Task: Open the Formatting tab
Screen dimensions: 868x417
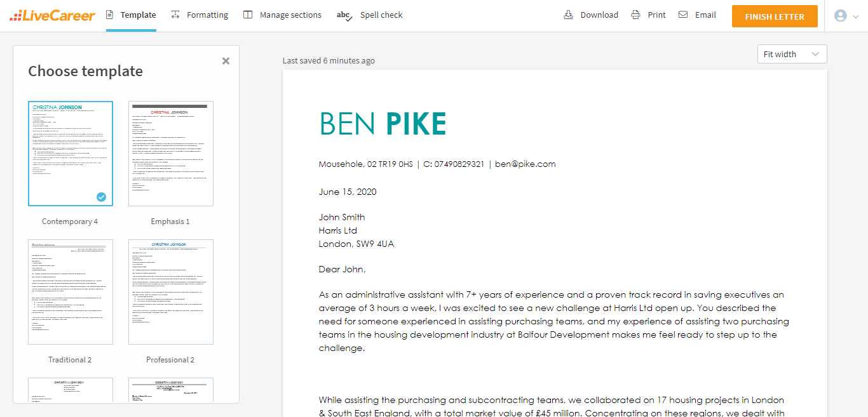Action: (207, 15)
